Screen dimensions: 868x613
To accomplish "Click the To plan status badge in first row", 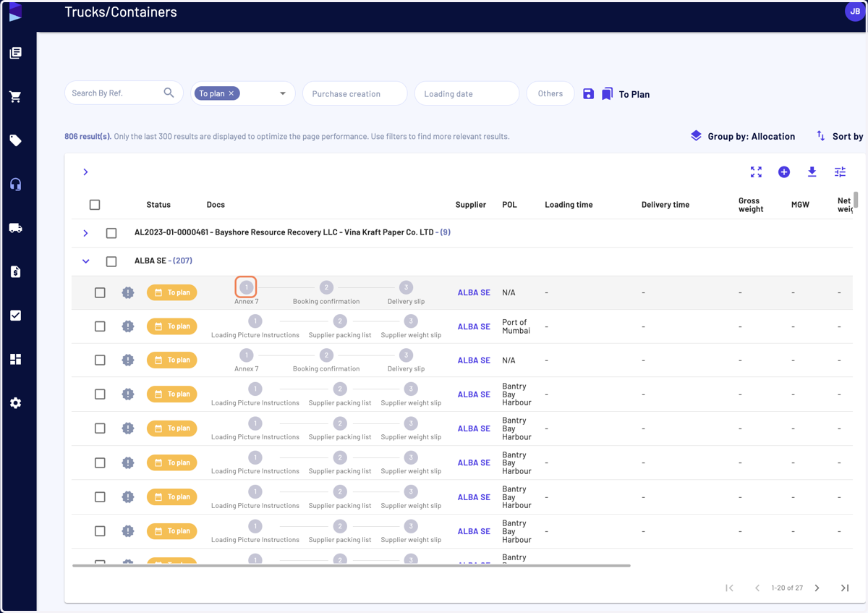I will [172, 292].
